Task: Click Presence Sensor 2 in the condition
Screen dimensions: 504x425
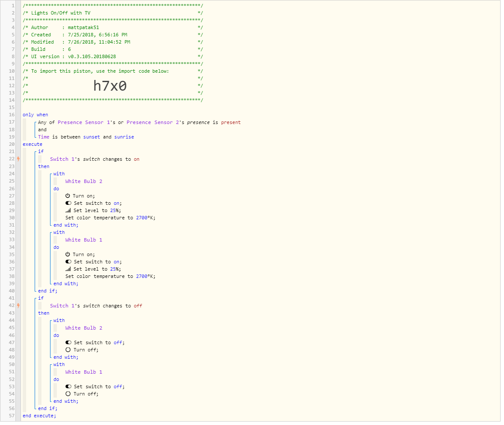Action: 153,122
